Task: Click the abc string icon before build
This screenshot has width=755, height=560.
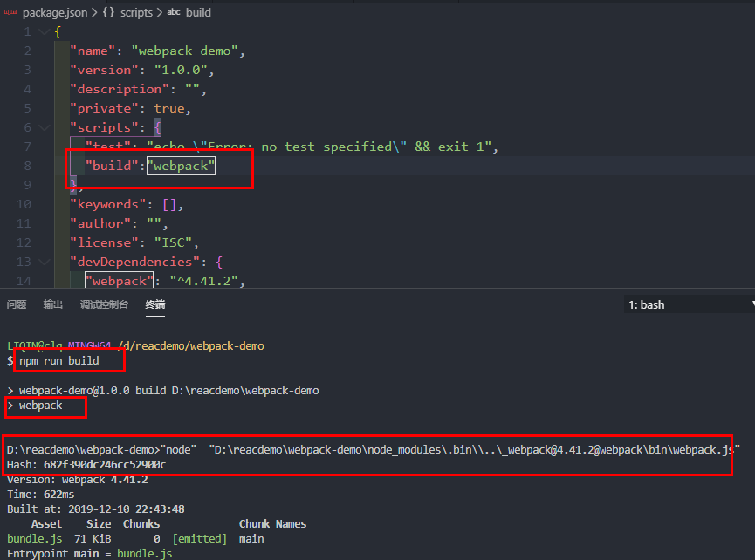Action: (174, 12)
